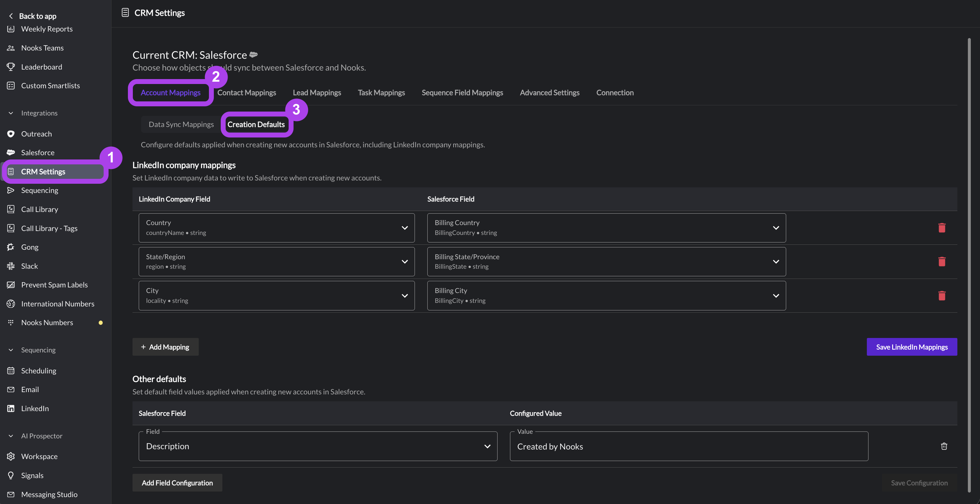Click the 'Current CRM: Salesforce' heading
Viewport: 980px width, 504px height.
pyautogui.click(x=190, y=55)
